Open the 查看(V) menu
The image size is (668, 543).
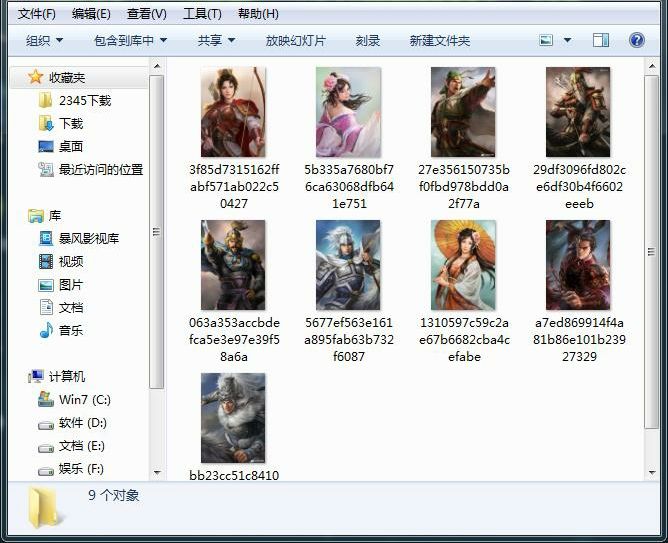tap(147, 14)
